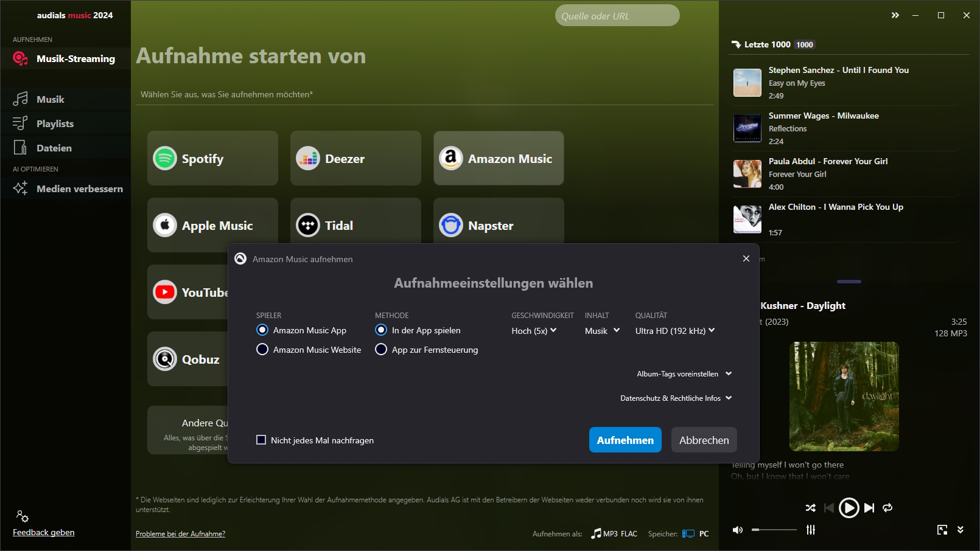Click the Apple Music logo icon
The height and width of the screenshot is (551, 980).
165,225
